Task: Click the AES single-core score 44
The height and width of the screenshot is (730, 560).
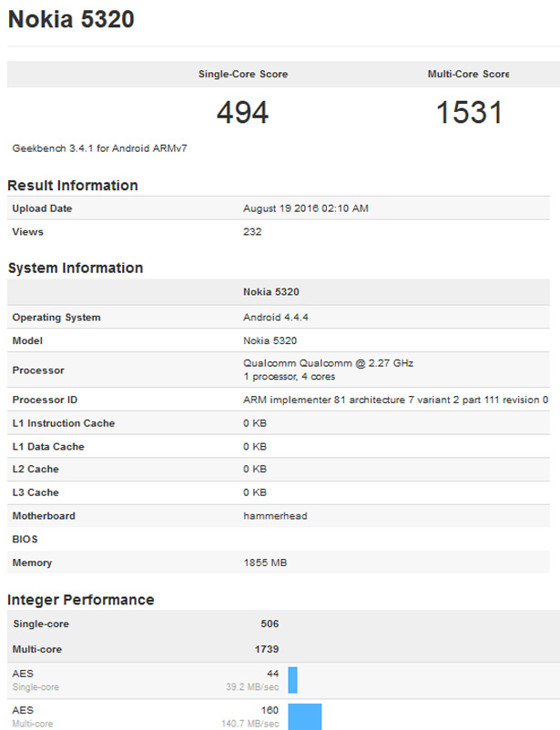Action: click(x=273, y=674)
